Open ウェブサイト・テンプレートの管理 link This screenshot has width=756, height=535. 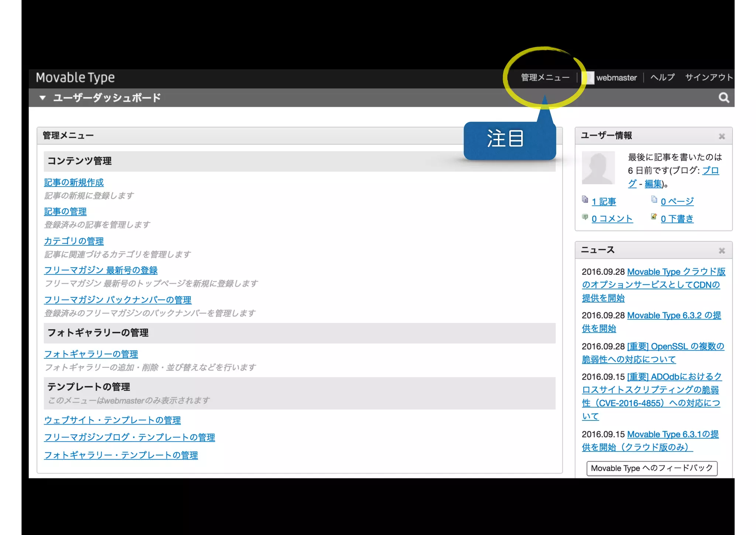click(112, 420)
